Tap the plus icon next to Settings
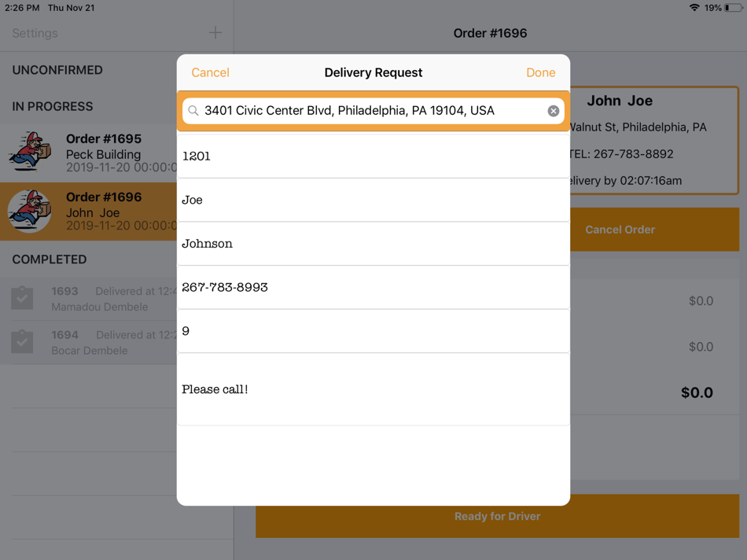The image size is (747, 560). 215,33
